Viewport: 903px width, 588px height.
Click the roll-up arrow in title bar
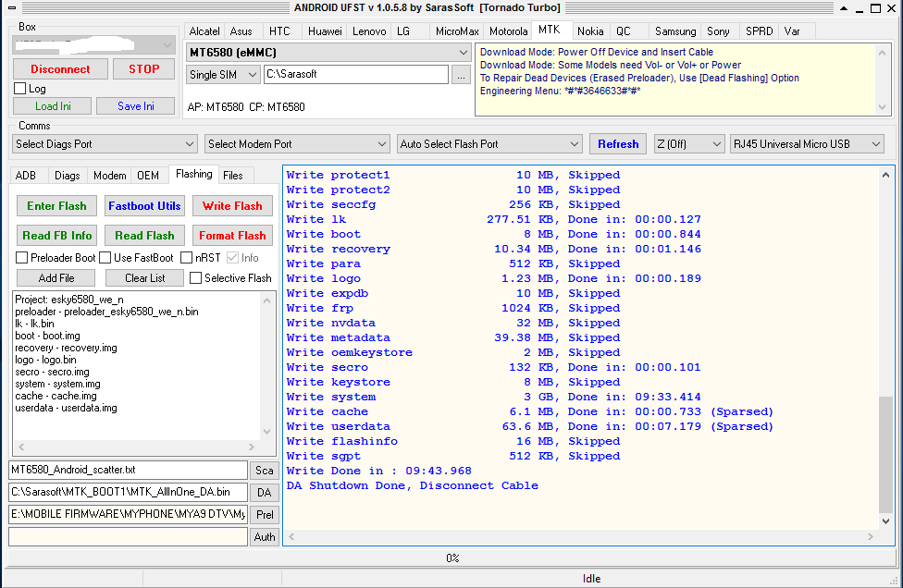(x=844, y=8)
